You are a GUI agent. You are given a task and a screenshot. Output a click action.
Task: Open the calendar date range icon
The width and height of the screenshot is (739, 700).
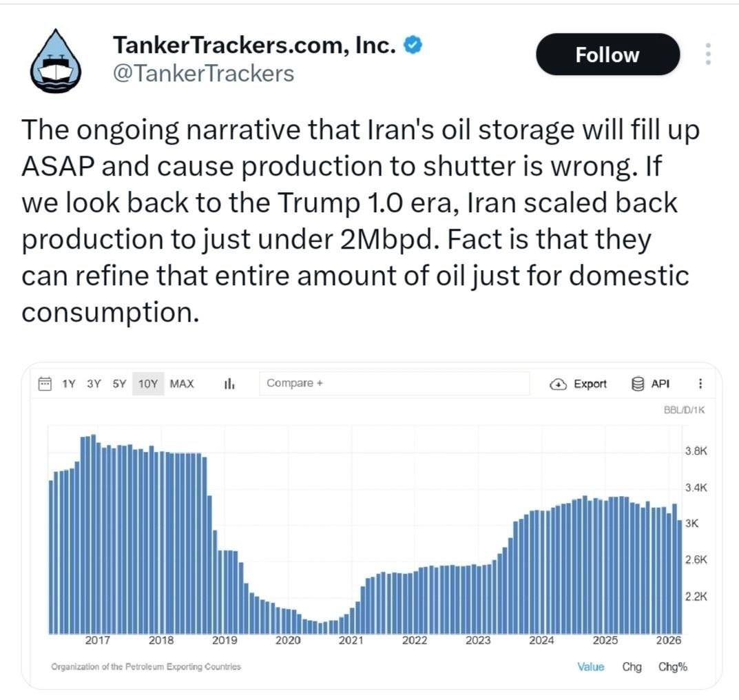tap(45, 383)
